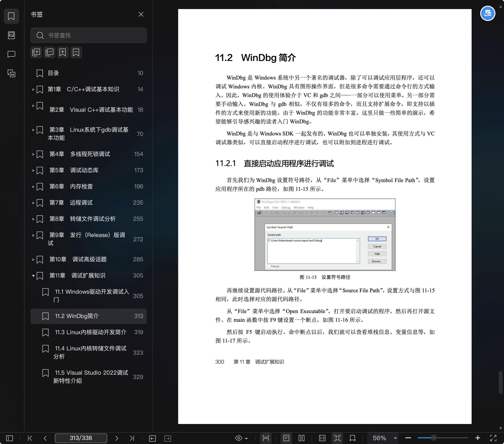Expand 第7章 远程调试

33,203
